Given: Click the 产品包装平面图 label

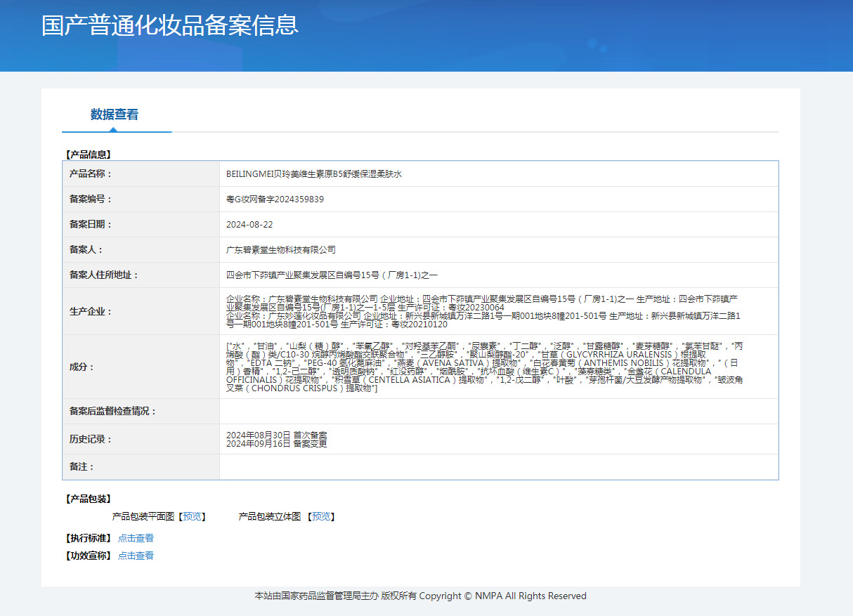Looking at the screenshot, I should [143, 516].
